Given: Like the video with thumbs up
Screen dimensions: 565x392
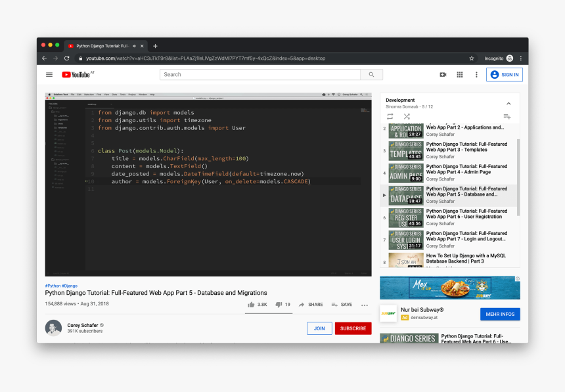Looking at the screenshot, I should coord(252,305).
